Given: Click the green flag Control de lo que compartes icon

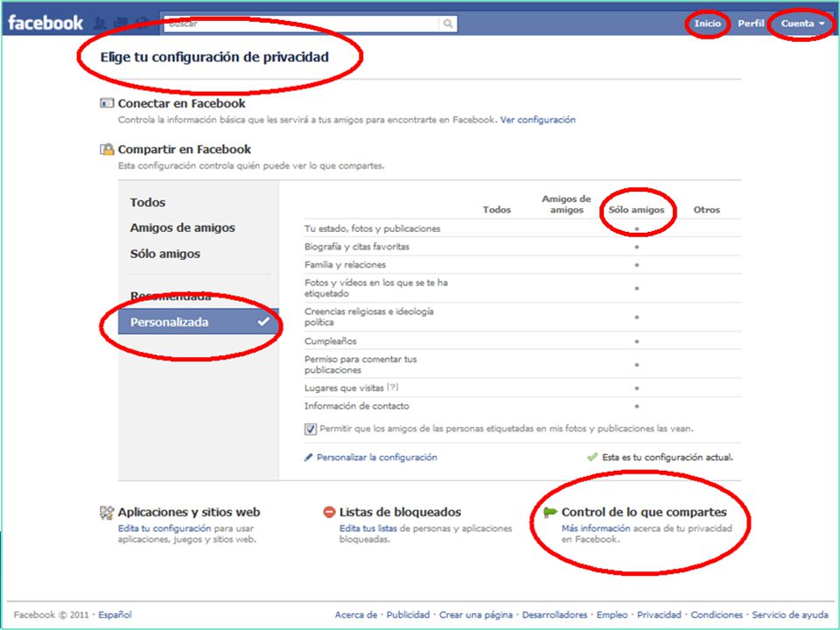Looking at the screenshot, I should tap(550, 512).
